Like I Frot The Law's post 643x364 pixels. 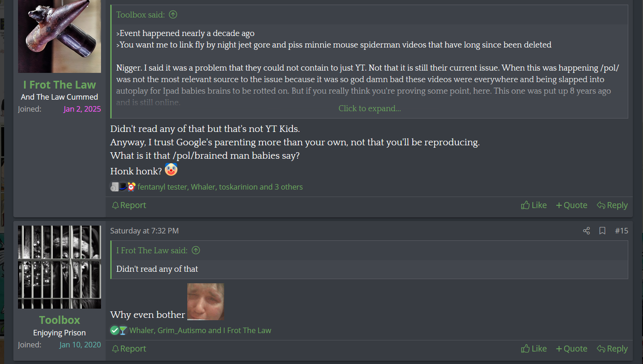pyautogui.click(x=534, y=205)
